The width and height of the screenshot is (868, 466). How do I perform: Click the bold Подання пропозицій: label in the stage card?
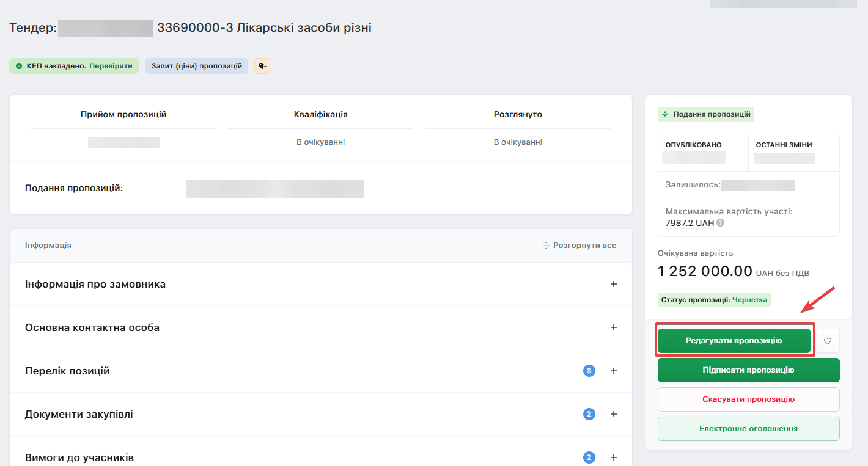pos(74,188)
